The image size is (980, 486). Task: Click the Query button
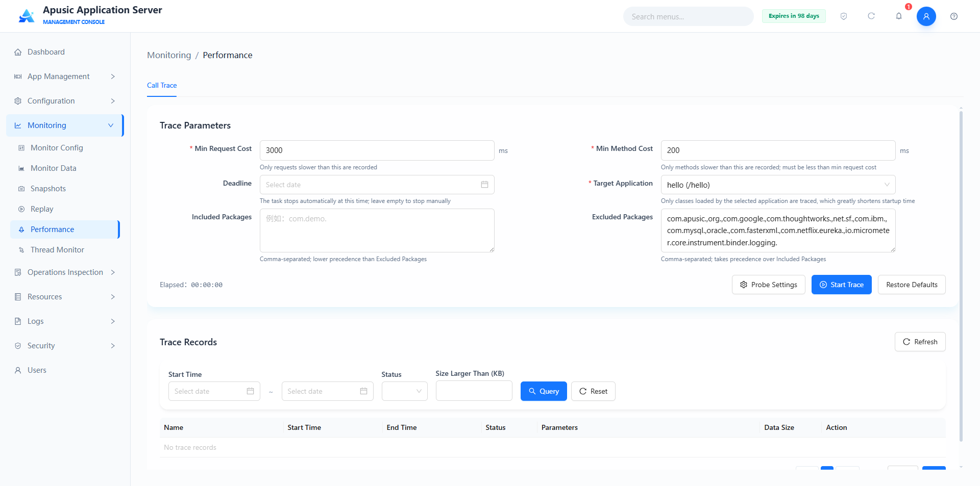[x=544, y=391]
